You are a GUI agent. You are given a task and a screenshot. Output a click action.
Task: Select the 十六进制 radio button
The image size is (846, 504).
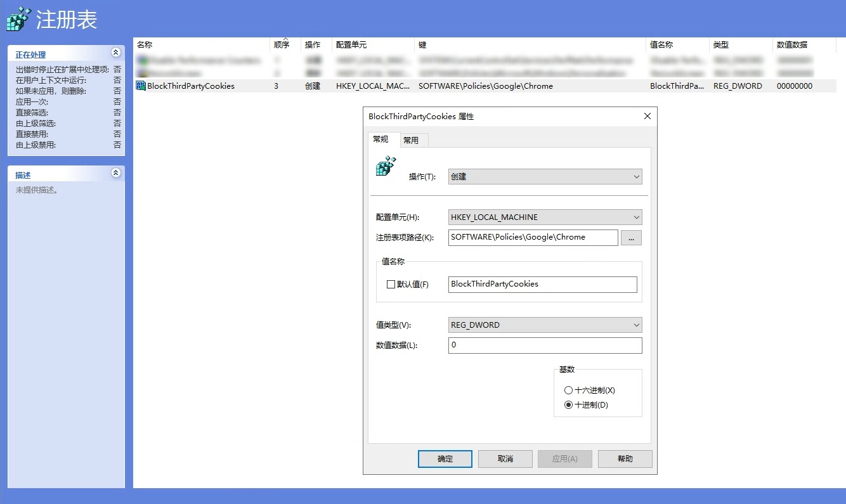pos(568,391)
